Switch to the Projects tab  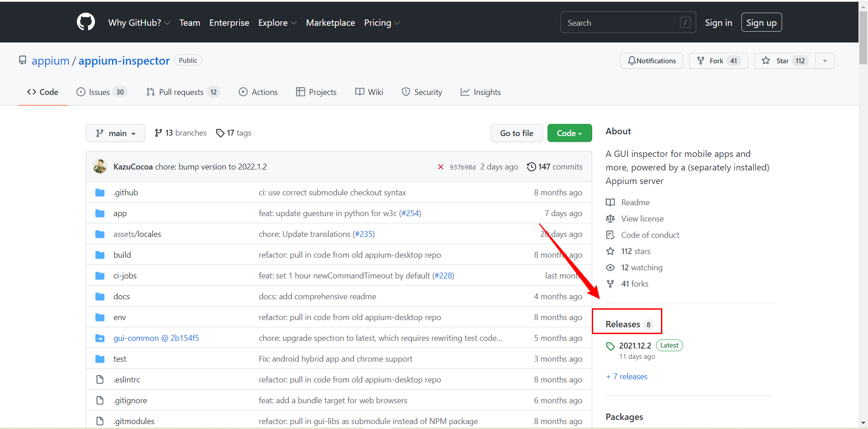(x=316, y=92)
